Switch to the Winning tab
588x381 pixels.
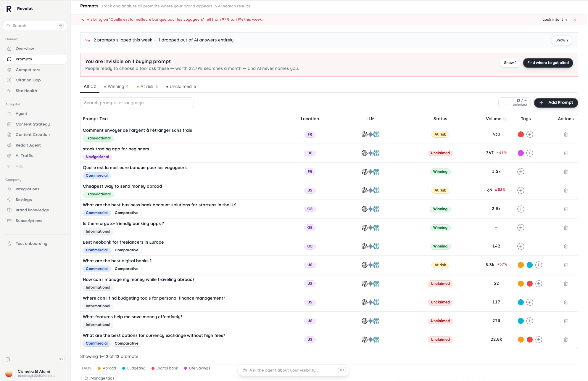coord(116,87)
